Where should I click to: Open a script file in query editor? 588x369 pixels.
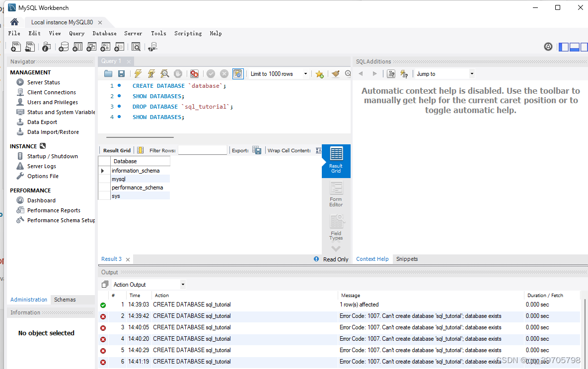108,74
